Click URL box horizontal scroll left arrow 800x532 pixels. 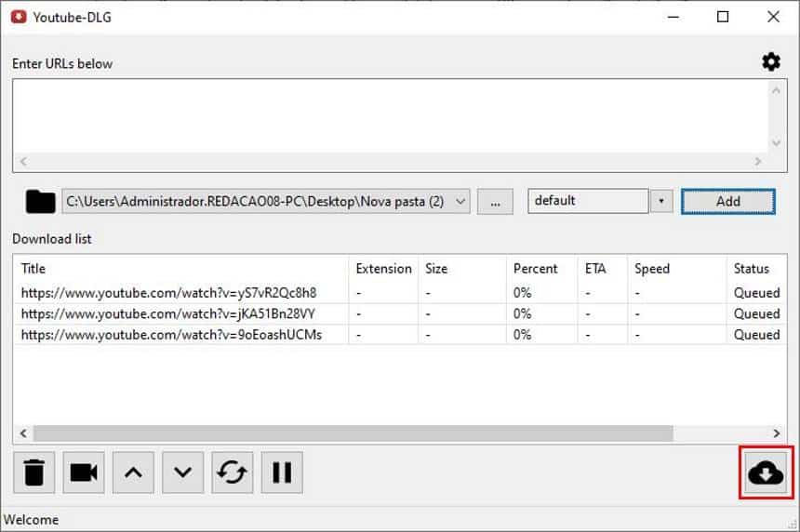(x=23, y=161)
